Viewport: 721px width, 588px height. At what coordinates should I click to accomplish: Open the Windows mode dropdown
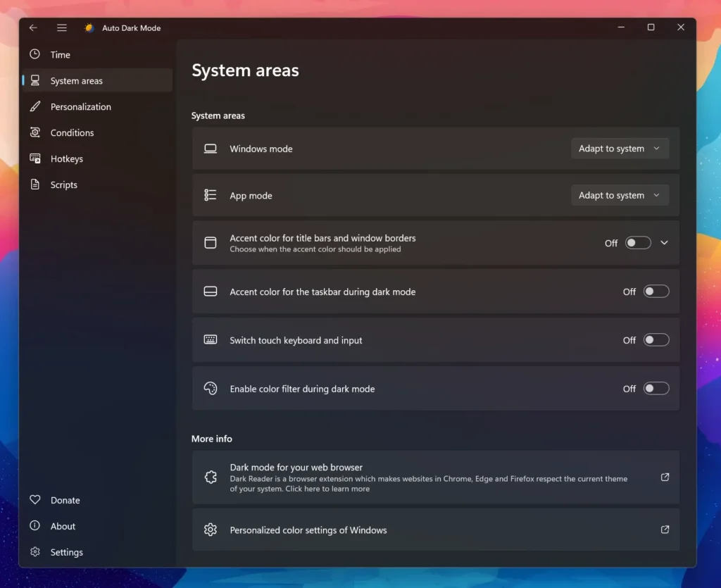click(x=620, y=149)
